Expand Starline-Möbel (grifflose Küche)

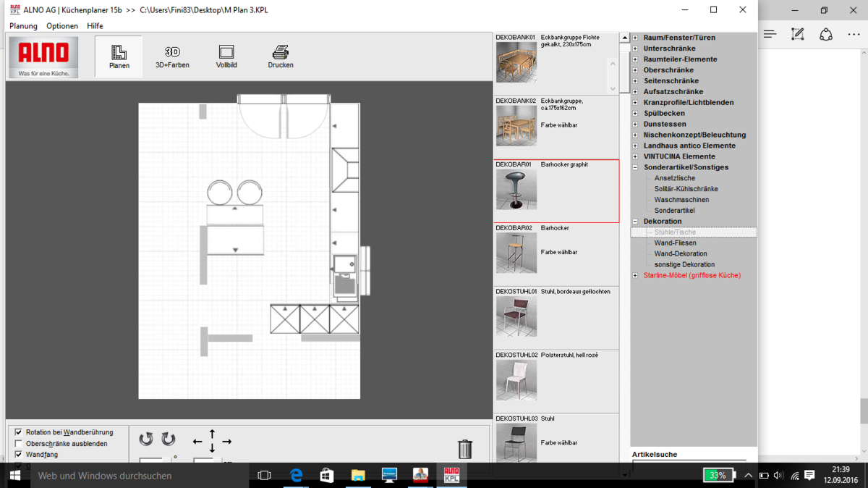coord(635,276)
